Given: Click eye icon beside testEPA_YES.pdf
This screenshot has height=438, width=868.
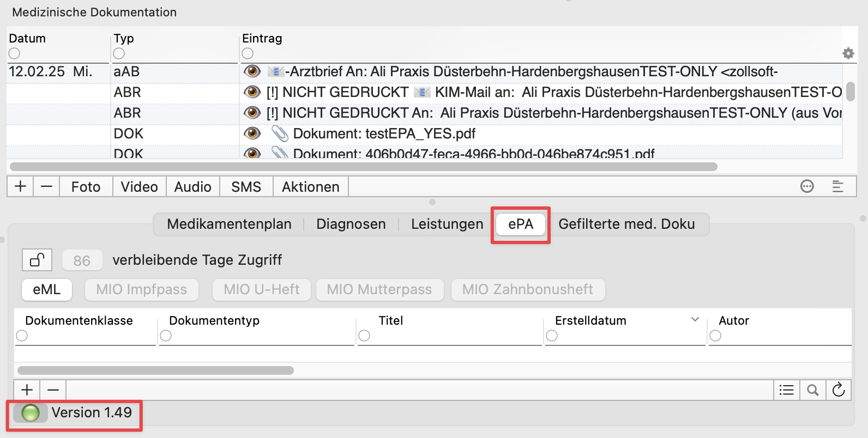Looking at the screenshot, I should pyautogui.click(x=252, y=133).
